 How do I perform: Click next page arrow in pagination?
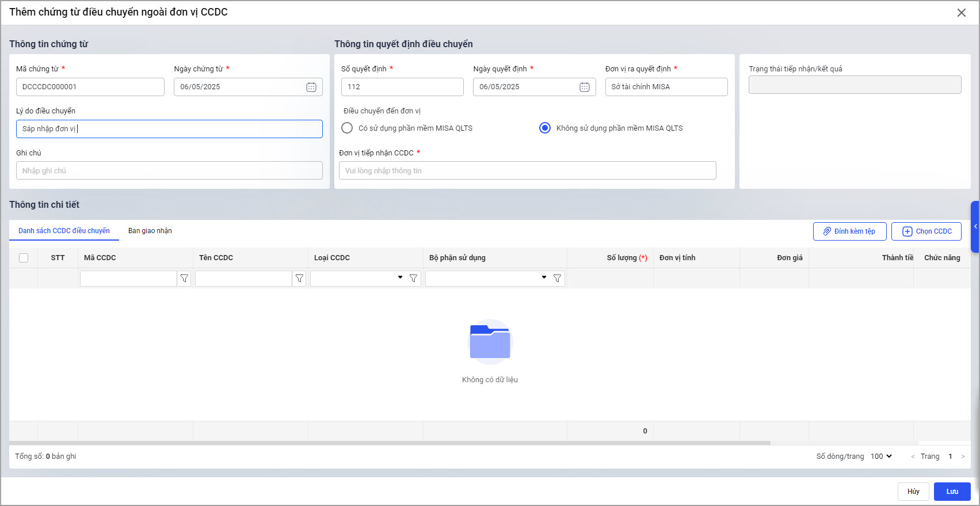(x=963, y=456)
